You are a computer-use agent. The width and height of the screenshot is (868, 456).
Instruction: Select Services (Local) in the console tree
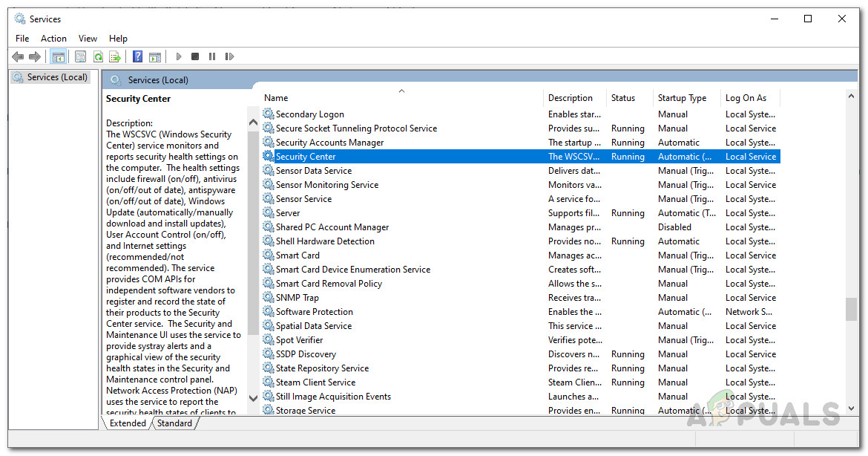point(56,77)
